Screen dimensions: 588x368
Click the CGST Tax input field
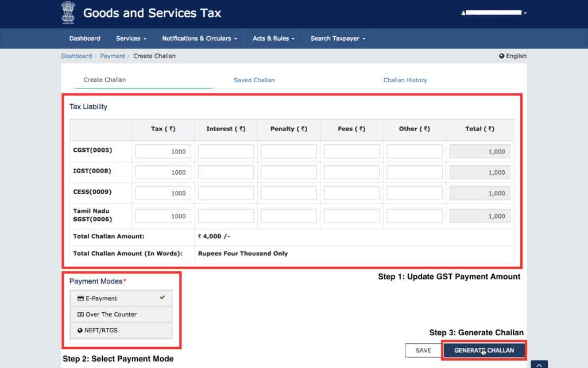163,151
